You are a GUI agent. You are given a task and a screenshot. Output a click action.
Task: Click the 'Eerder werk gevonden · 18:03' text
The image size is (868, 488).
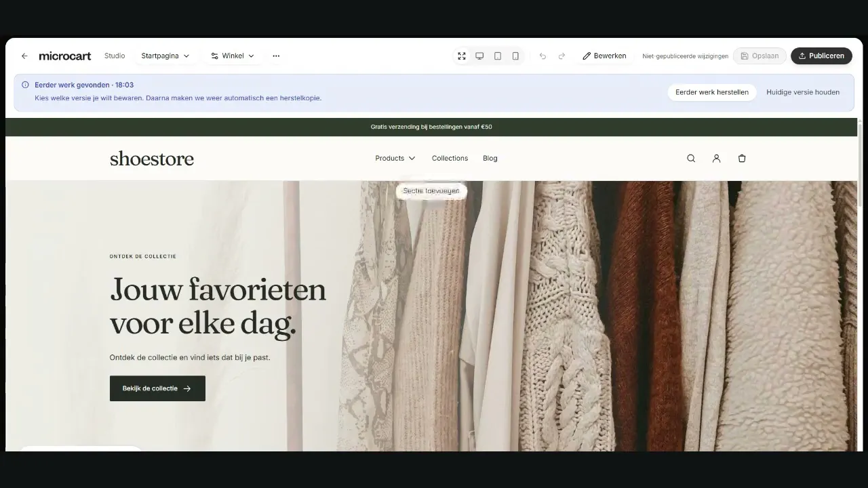pyautogui.click(x=84, y=85)
